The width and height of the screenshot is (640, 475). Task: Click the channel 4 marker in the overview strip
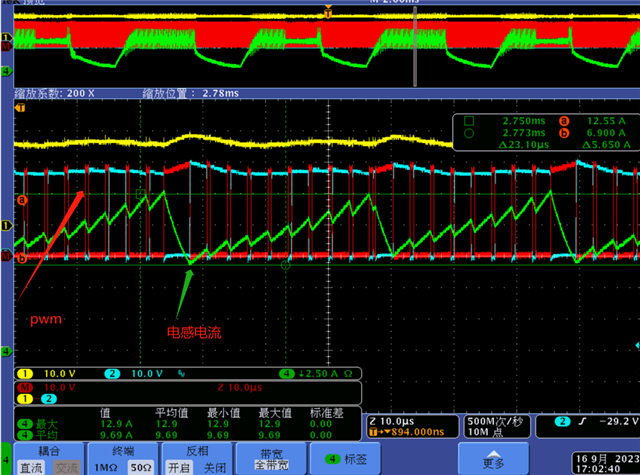coord(6,71)
